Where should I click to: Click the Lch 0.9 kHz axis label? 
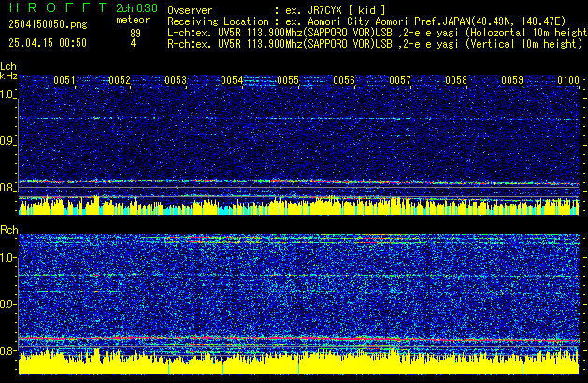[x=7, y=141]
